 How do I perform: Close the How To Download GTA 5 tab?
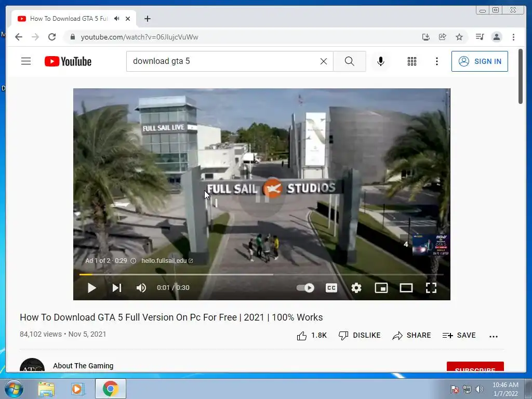128,19
